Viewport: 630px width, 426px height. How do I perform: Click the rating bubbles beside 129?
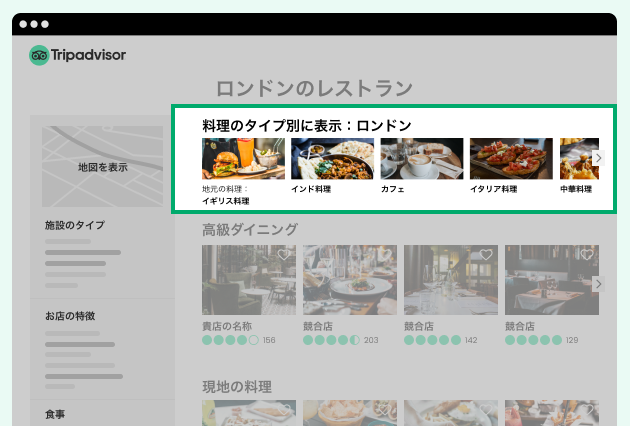(x=533, y=340)
